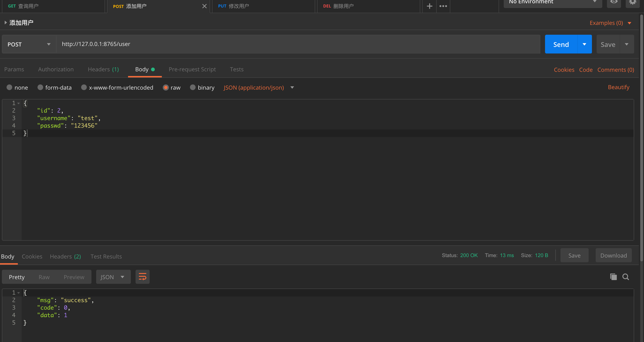
Task: Click the new tab plus icon
Action: 429,6
